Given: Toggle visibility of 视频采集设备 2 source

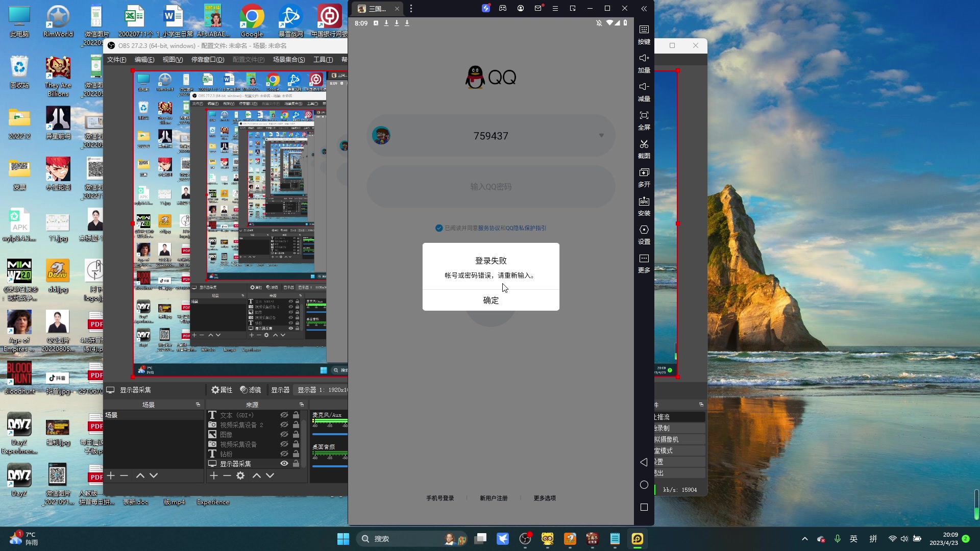Looking at the screenshot, I should point(284,425).
